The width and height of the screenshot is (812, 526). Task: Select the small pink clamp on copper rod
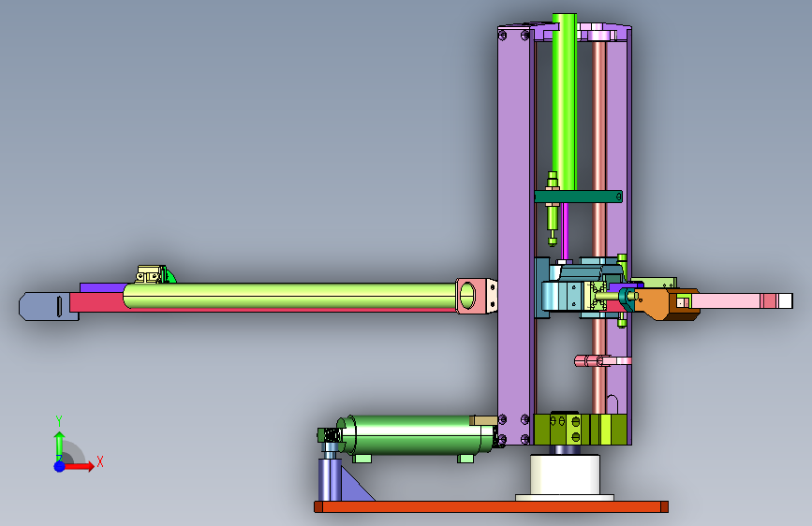coord(602,361)
